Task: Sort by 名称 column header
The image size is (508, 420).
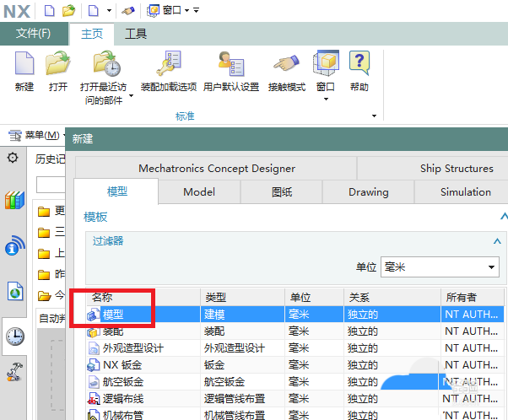Action: [143, 297]
